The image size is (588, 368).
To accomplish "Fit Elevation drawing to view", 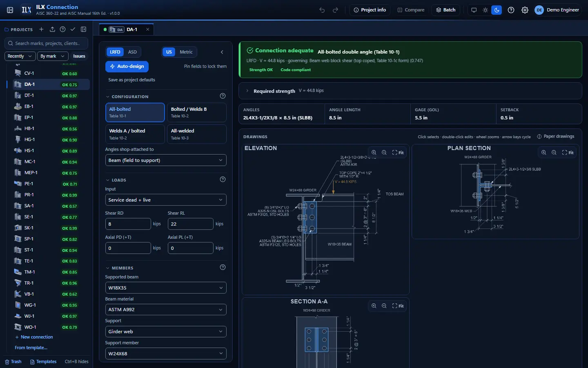I will pos(398,153).
